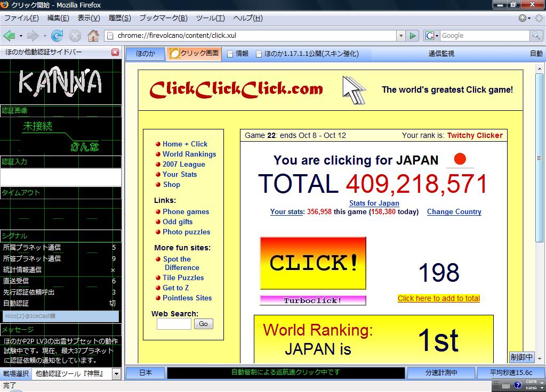This screenshot has width=546, height=392.
Task: Switch to the ほのか tab
Action: coord(145,54)
